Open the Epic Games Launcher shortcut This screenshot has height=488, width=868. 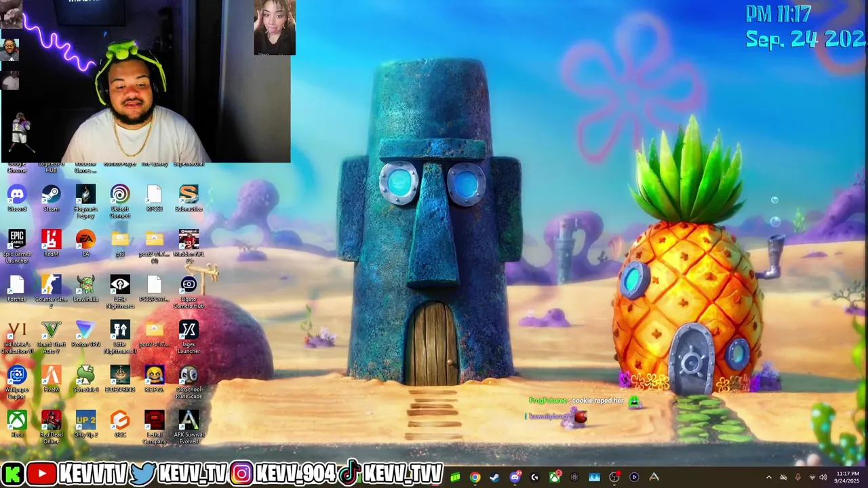point(17,247)
